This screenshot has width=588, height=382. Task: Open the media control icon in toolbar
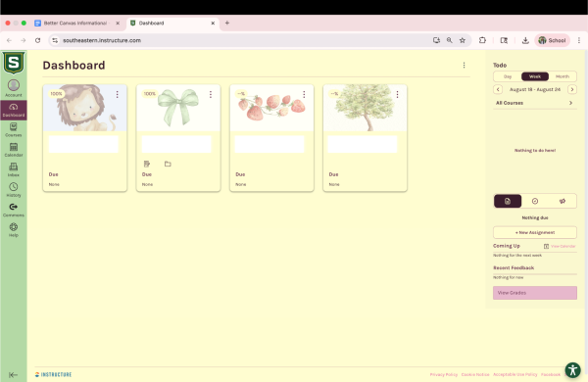coord(504,40)
